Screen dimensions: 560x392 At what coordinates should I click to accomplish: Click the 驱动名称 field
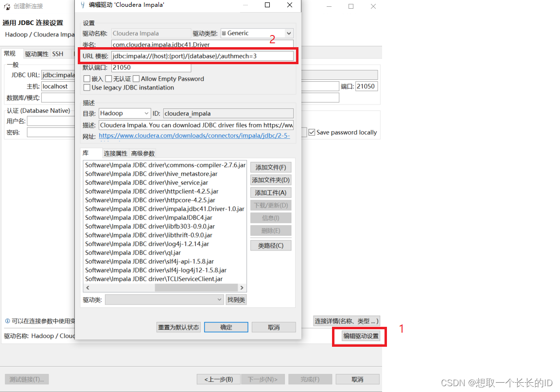tap(151, 33)
